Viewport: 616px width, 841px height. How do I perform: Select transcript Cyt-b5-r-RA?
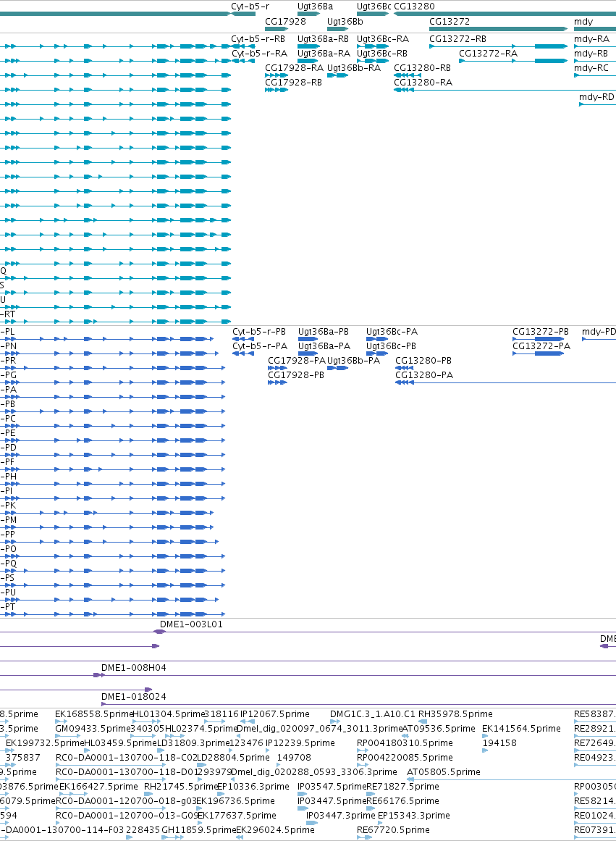[x=259, y=54]
